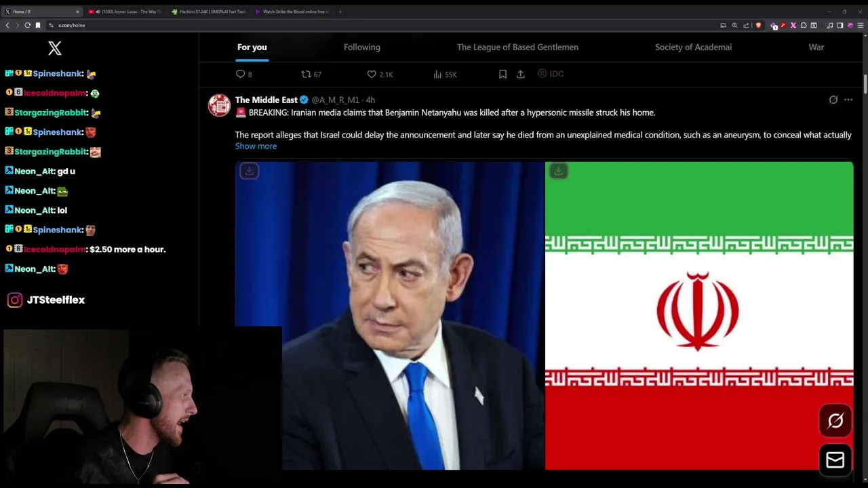Toggle the browser sidebar panel

click(x=840, y=25)
